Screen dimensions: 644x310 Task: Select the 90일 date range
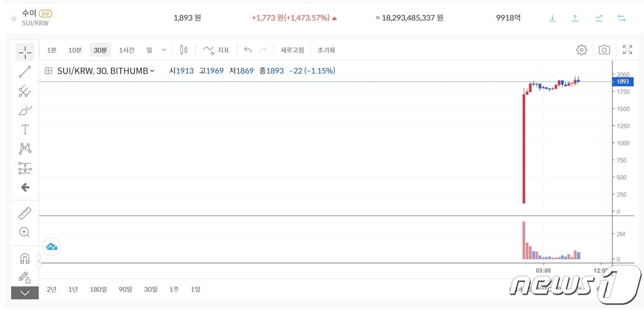(125, 289)
